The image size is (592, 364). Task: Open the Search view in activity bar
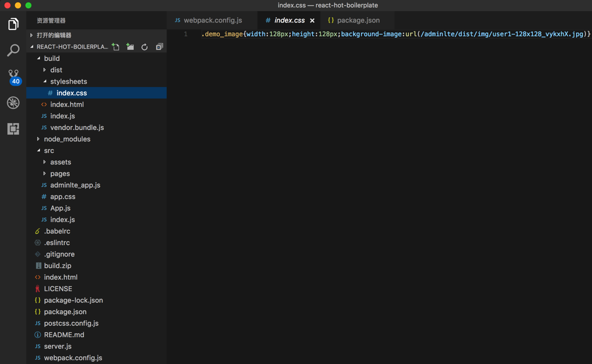(x=13, y=50)
